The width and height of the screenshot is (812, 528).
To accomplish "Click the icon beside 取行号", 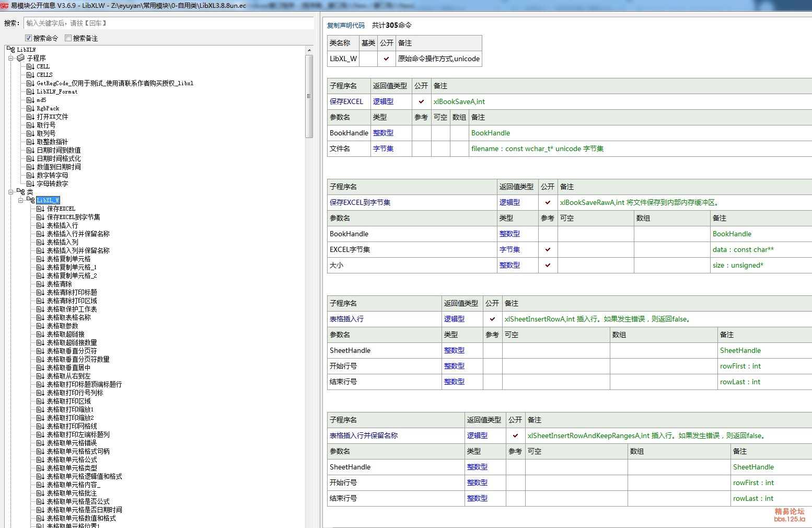I will [x=30, y=125].
